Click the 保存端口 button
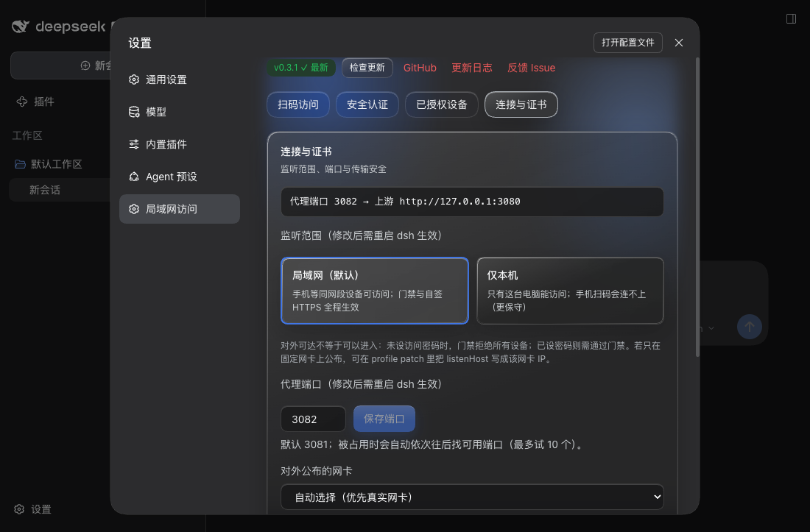810x532 pixels. pos(384,419)
